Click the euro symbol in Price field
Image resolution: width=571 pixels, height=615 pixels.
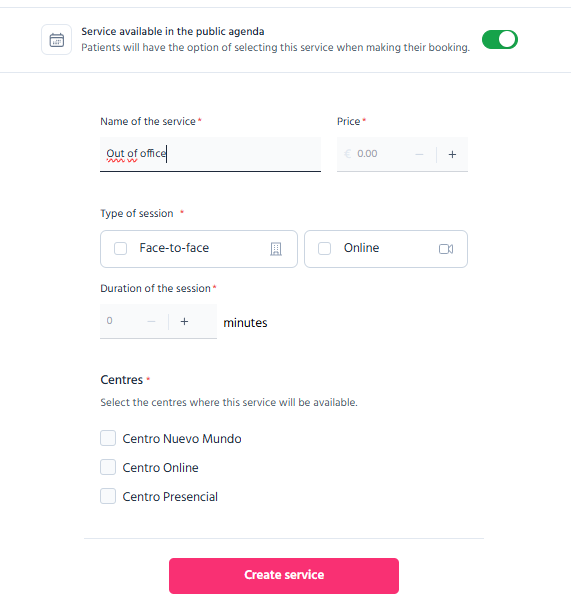click(347, 154)
